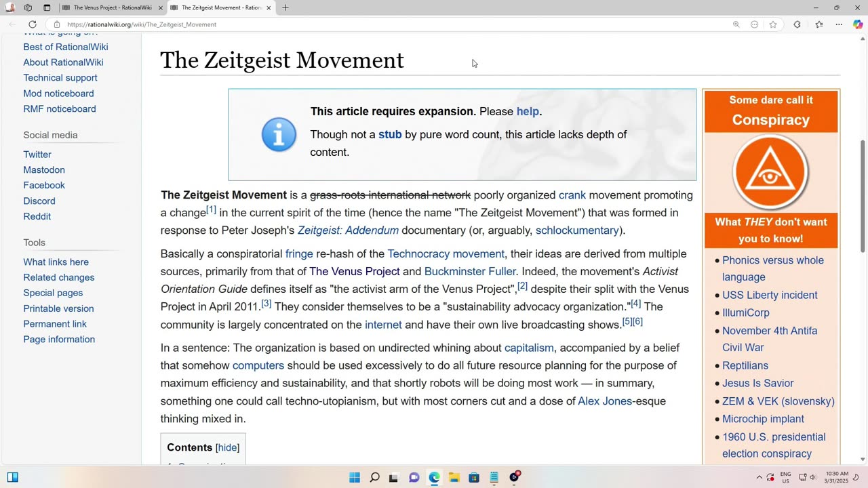Click the blue info icon in notice box

pos(279,134)
